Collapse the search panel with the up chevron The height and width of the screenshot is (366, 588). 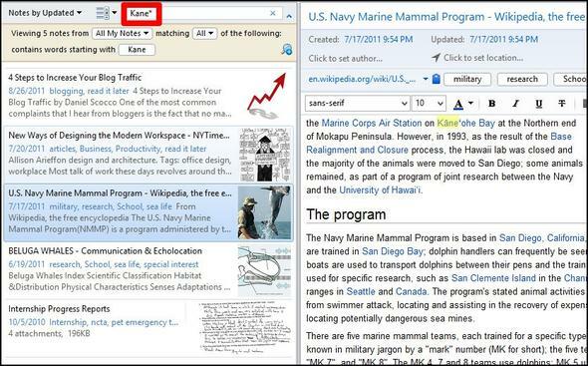[x=289, y=16]
